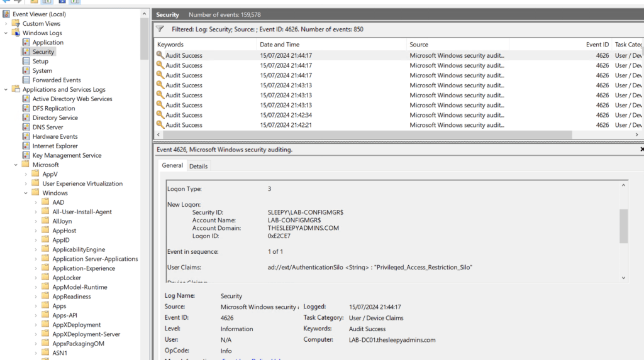Image resolution: width=644 pixels, height=360 pixels.
Task: Open the Forwarded Events log
Action: click(57, 80)
